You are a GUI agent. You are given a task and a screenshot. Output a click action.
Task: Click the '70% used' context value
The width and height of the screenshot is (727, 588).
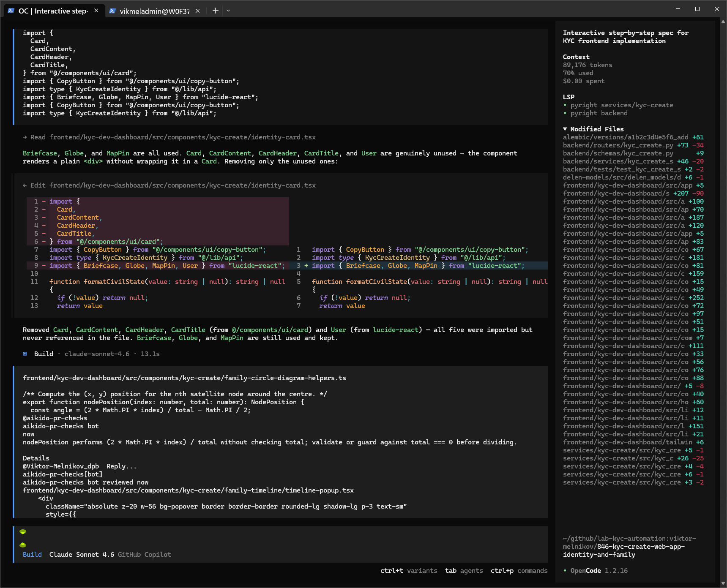pyautogui.click(x=578, y=73)
